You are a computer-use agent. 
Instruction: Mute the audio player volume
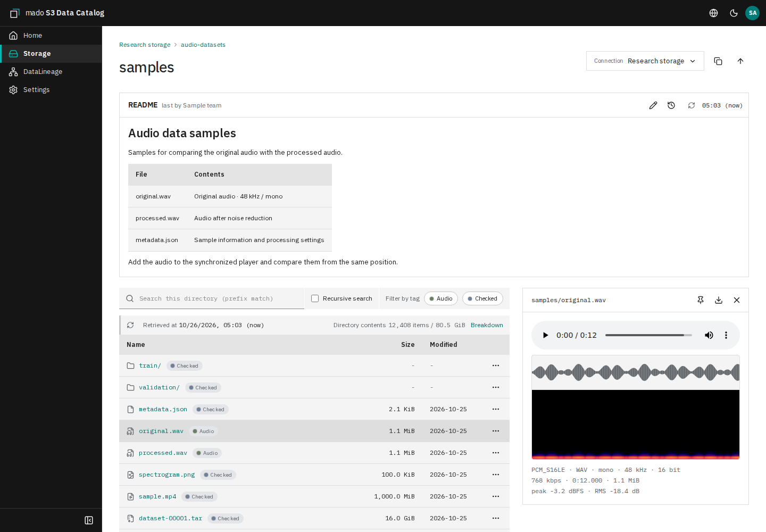point(709,335)
